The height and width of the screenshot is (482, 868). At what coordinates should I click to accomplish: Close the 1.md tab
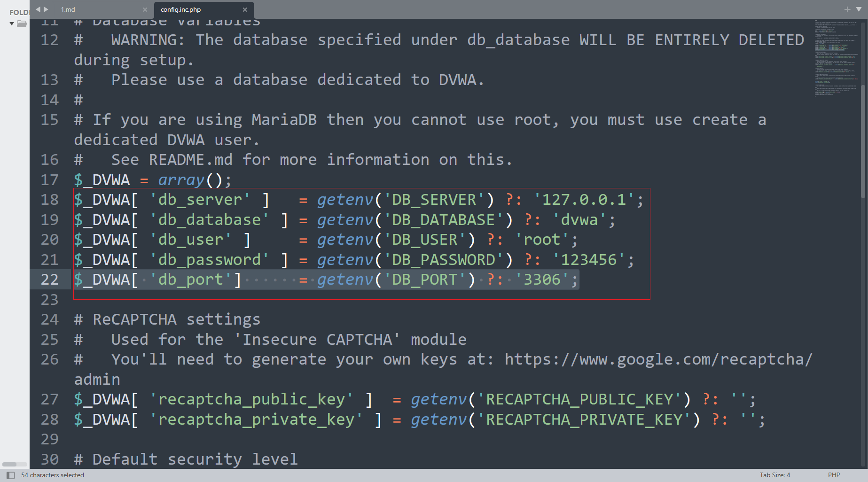click(x=145, y=9)
